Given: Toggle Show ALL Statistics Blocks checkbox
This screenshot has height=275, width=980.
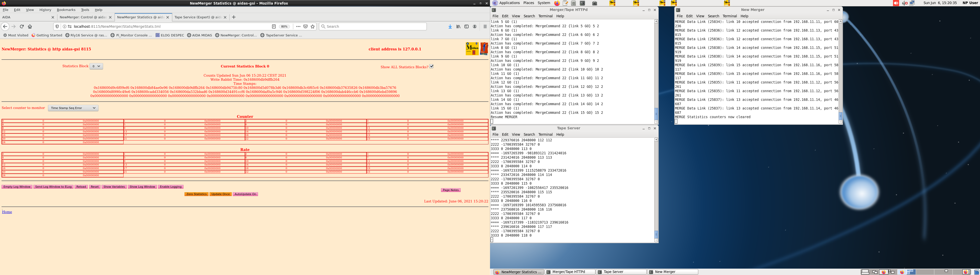Looking at the screenshot, I should tap(431, 66).
